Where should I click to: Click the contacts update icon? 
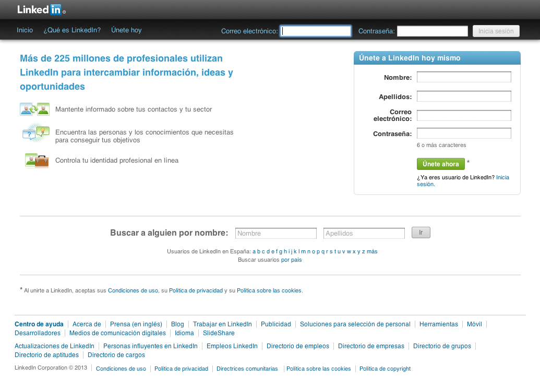pyautogui.click(x=34, y=109)
